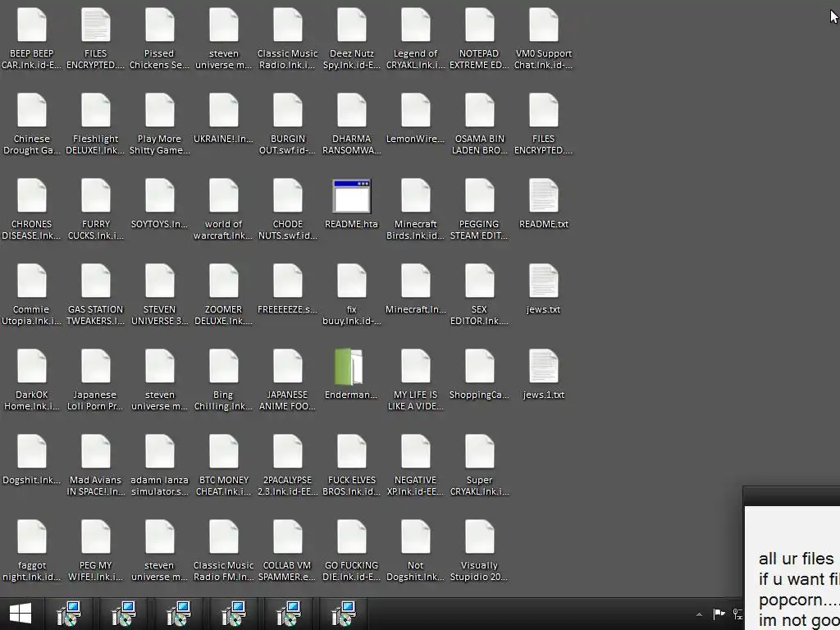This screenshot has height=630, width=840.
Task: Click the CHRONES DISEASE file icon
Action: (x=32, y=195)
